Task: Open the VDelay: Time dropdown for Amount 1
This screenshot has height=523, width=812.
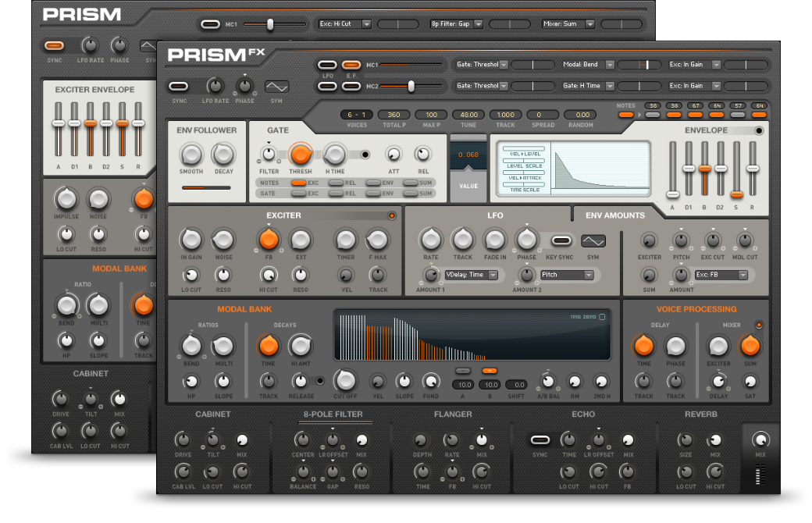Action: (472, 275)
